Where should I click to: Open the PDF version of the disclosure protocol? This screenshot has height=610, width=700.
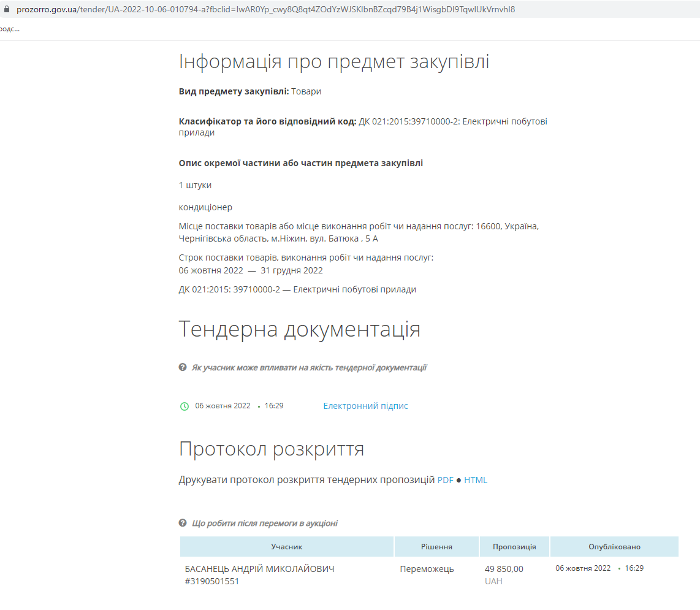445,480
